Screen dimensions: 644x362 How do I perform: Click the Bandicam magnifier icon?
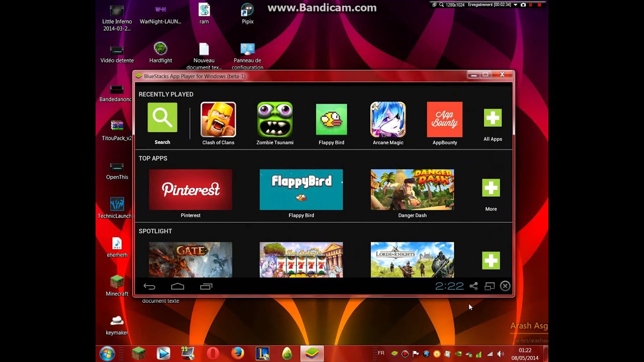(441, 5)
